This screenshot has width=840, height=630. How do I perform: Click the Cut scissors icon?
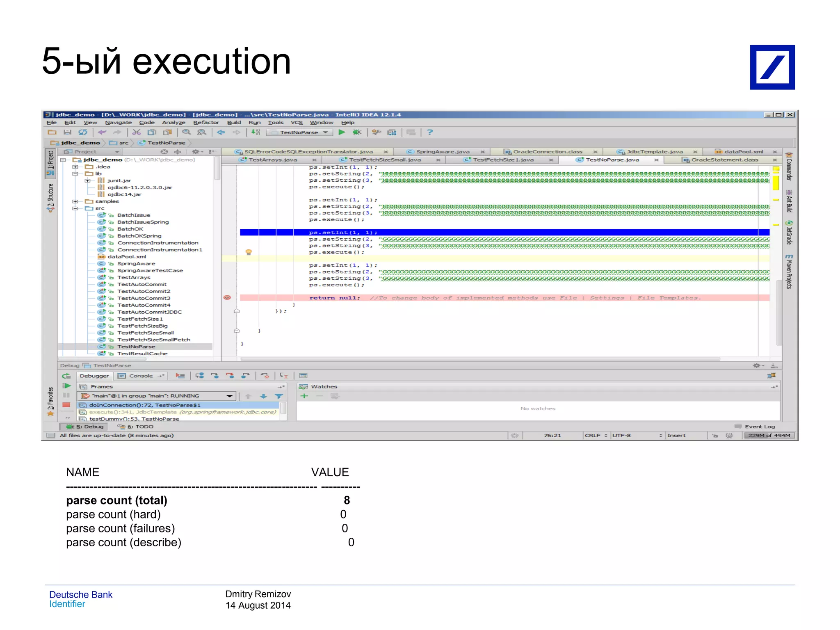137,132
